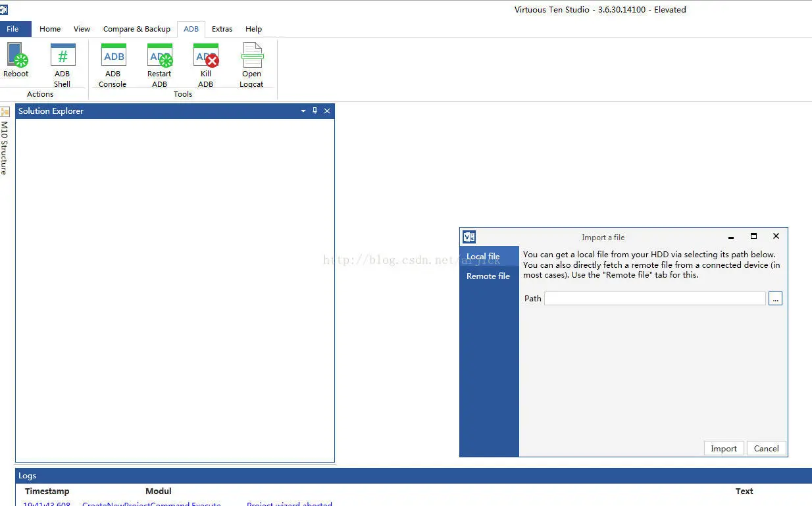This screenshot has height=506, width=812.
Task: Cancel the Import a file dialog
Action: (767, 448)
